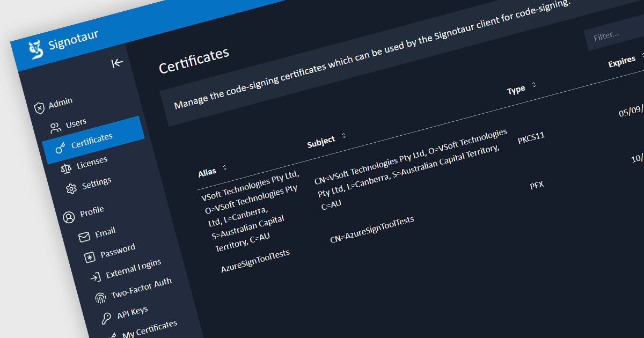
Task: Select the PKCS11 type cell
Action: coord(531,138)
